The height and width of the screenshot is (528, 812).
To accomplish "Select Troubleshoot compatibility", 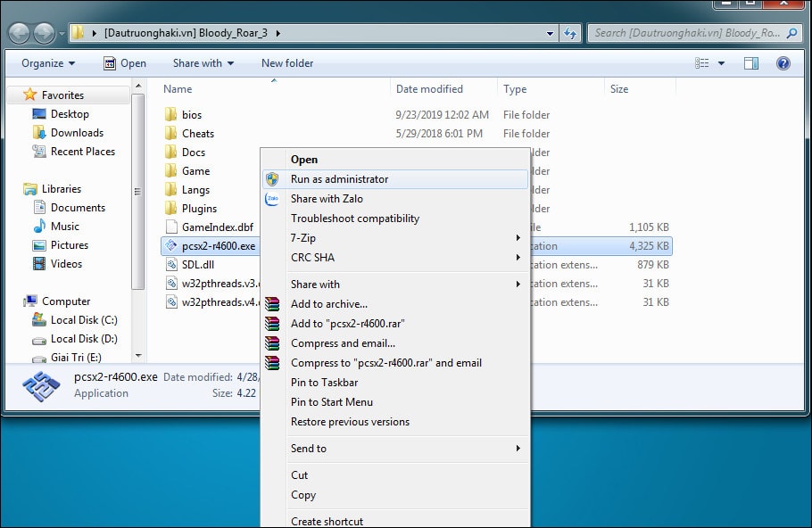I will point(395,219).
